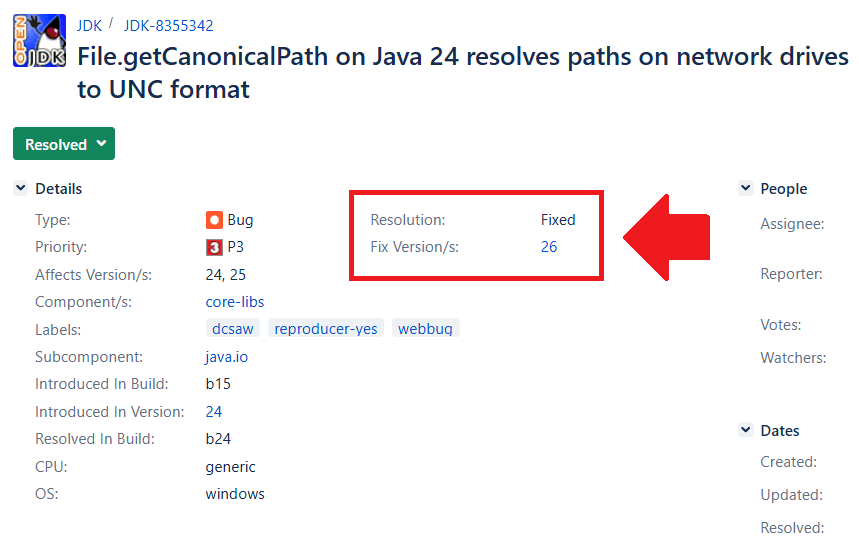This screenshot has height=541, width=859.
Task: Select the dcsaw label
Action: 233,329
